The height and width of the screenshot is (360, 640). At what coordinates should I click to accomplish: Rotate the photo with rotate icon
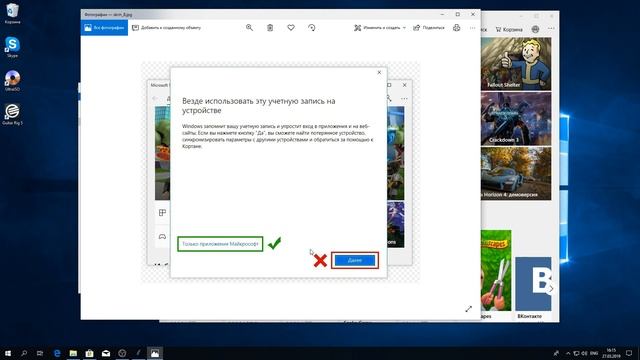[311, 28]
